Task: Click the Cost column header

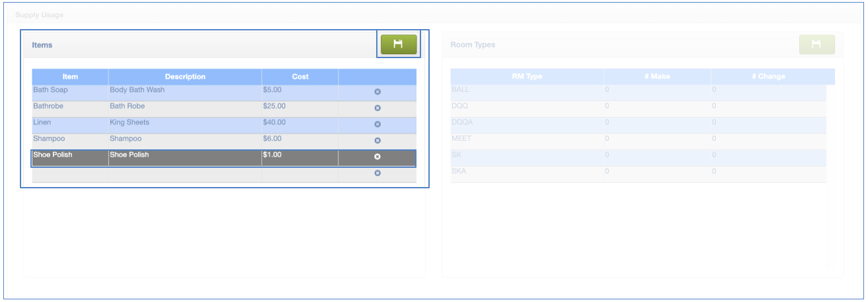Action: (300, 77)
